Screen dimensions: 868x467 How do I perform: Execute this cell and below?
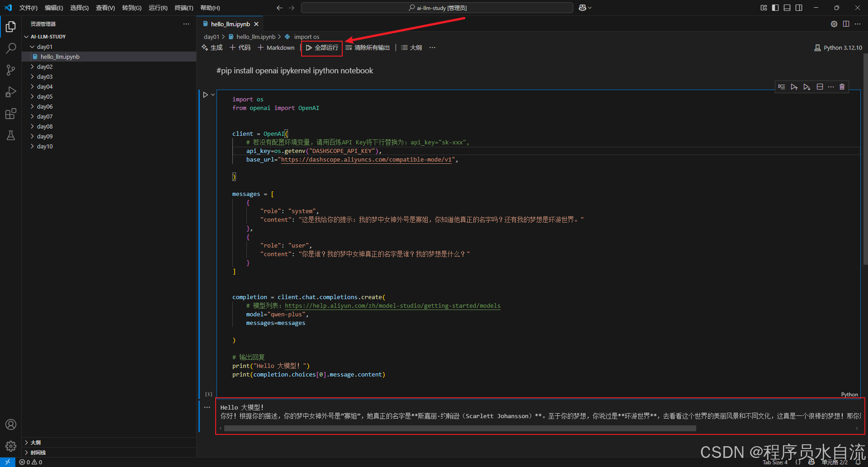coord(807,87)
